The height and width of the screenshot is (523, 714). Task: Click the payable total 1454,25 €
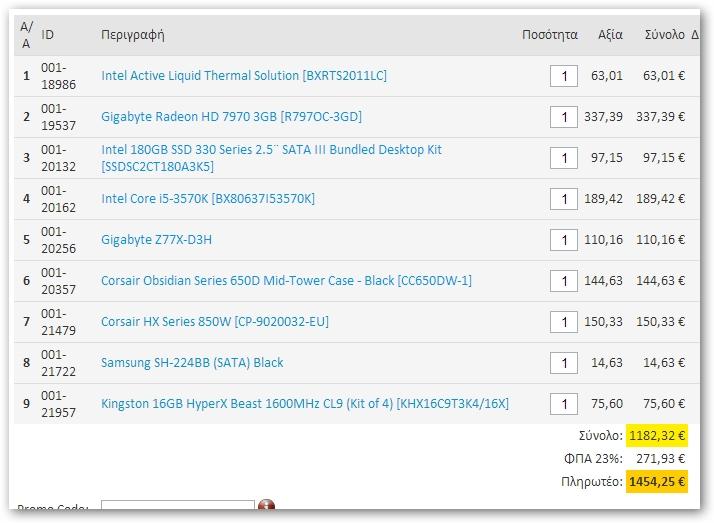tap(657, 482)
